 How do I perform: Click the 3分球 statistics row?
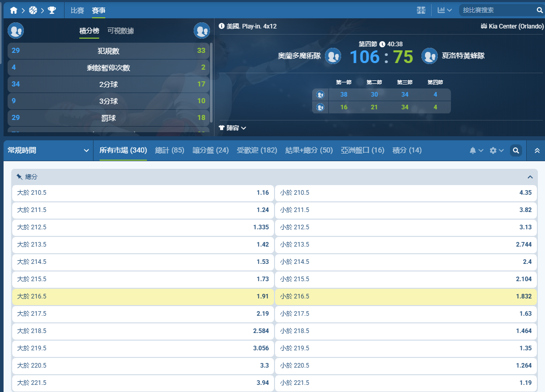pos(108,101)
